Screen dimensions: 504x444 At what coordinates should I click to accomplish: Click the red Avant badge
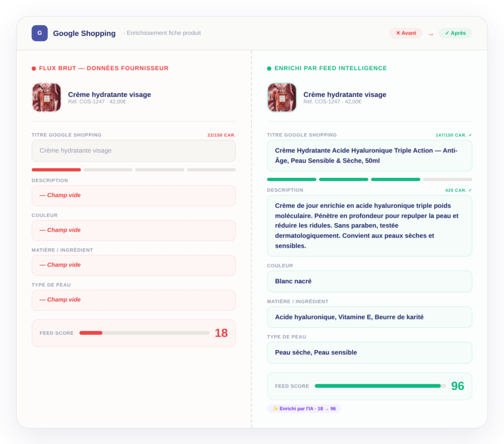coord(406,33)
